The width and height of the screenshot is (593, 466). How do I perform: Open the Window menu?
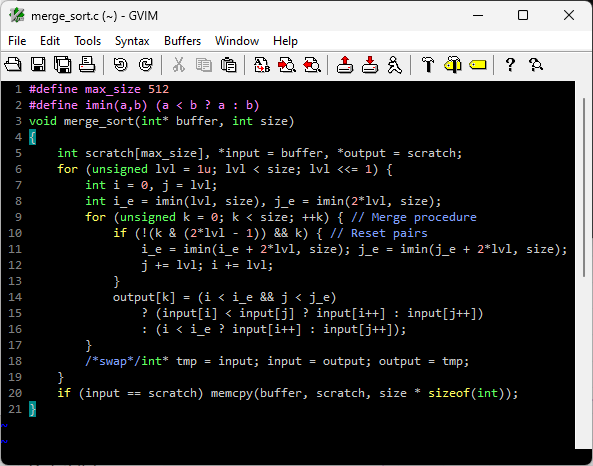pyautogui.click(x=237, y=41)
